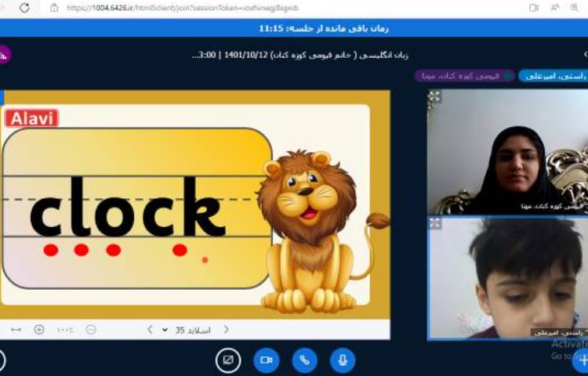Screen dimensions: 588x376
Task: Zoom out the slide with minus icon
Action: point(91,330)
